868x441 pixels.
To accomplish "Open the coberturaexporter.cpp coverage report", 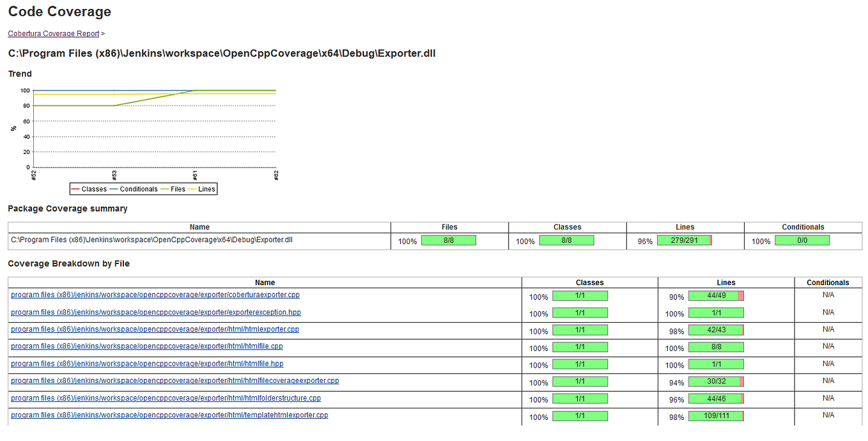I will pos(155,295).
